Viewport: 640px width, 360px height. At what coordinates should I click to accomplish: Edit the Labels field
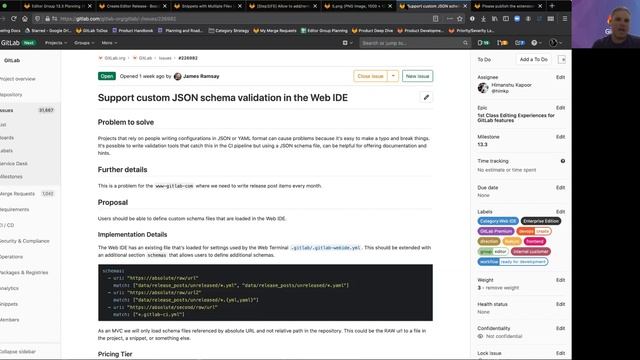(560, 212)
